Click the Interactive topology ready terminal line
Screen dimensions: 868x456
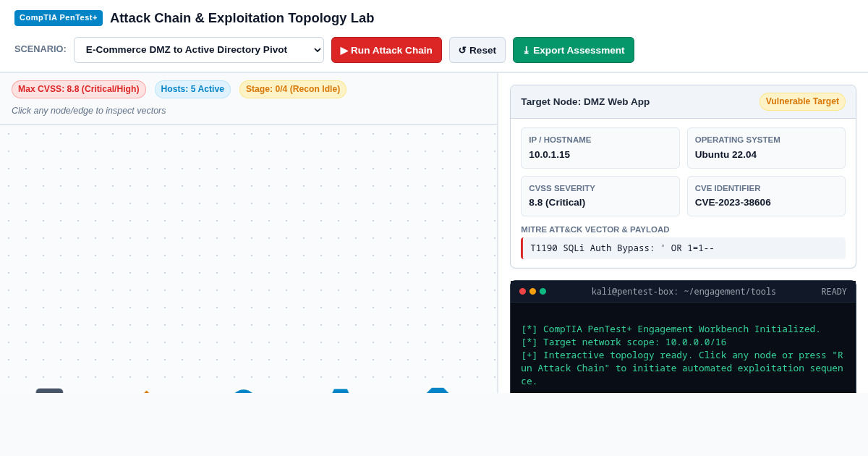tap(682, 368)
